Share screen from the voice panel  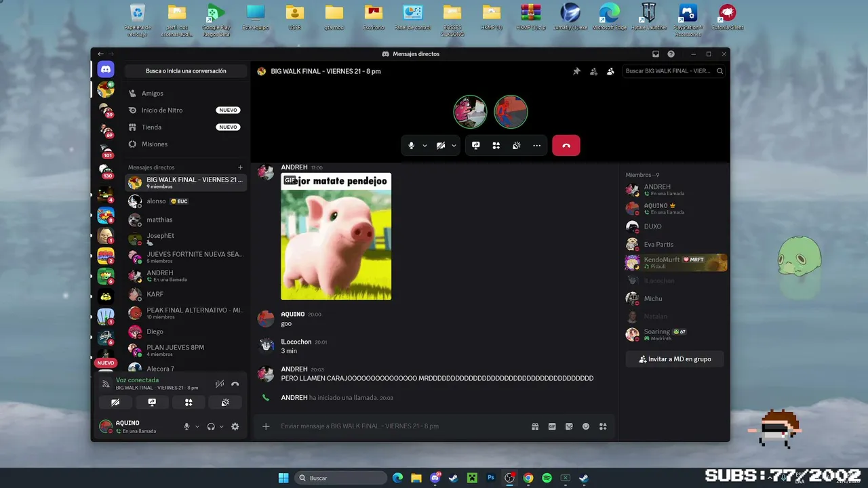[x=152, y=402]
